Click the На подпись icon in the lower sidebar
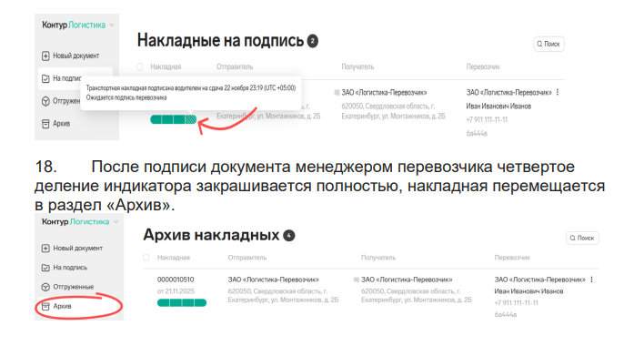Viewport: 644px width, 346px height. (45, 268)
